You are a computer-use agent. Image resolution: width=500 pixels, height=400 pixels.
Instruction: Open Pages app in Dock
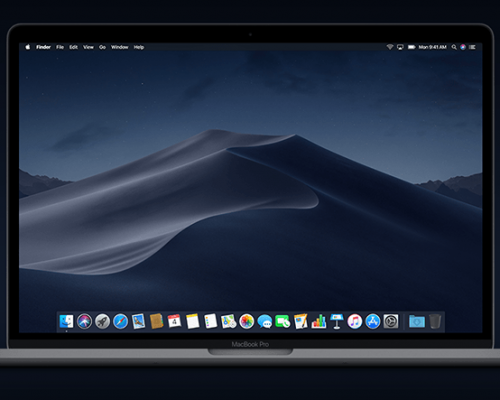301,322
